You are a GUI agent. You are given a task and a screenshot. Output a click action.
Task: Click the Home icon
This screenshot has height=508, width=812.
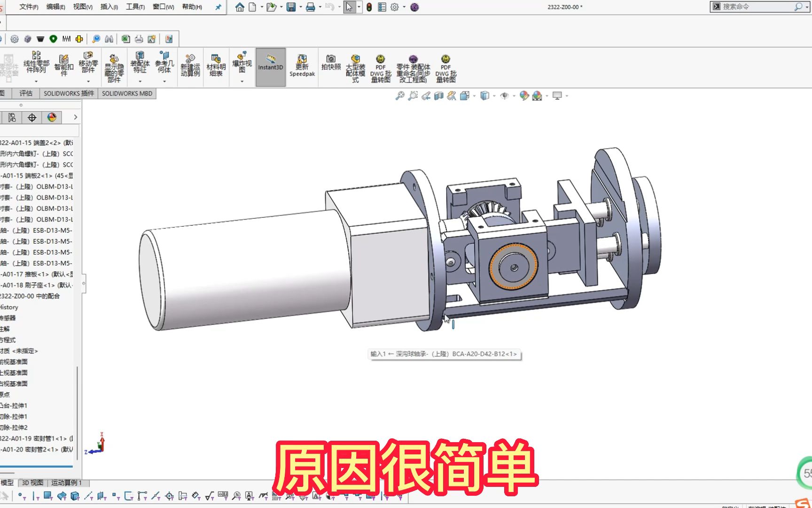tap(240, 7)
